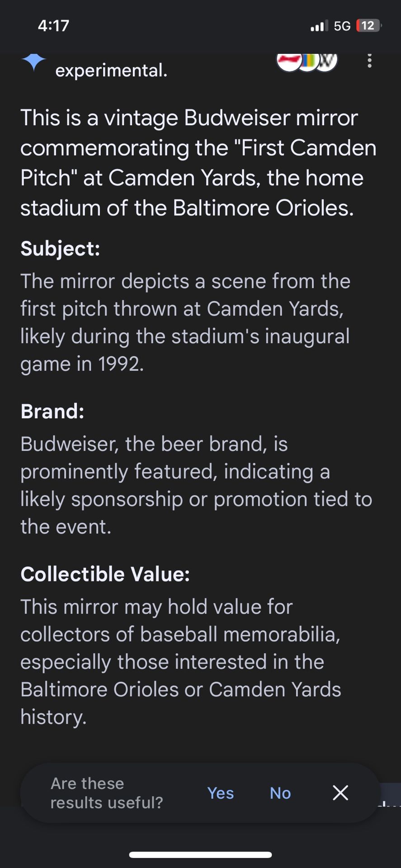Open the three-dot more options menu
Viewport: 401px width, 868px height.
[369, 61]
